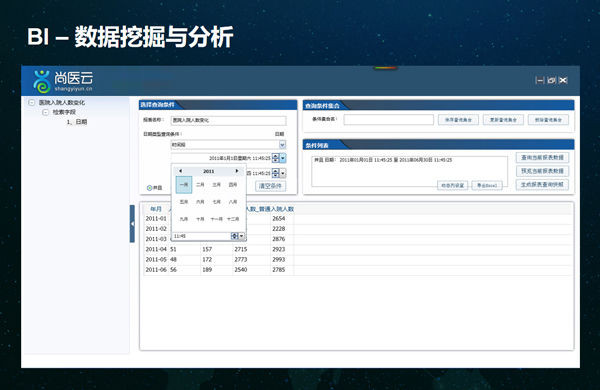
Task: Click the end date spinner arrows
Action: [276, 173]
